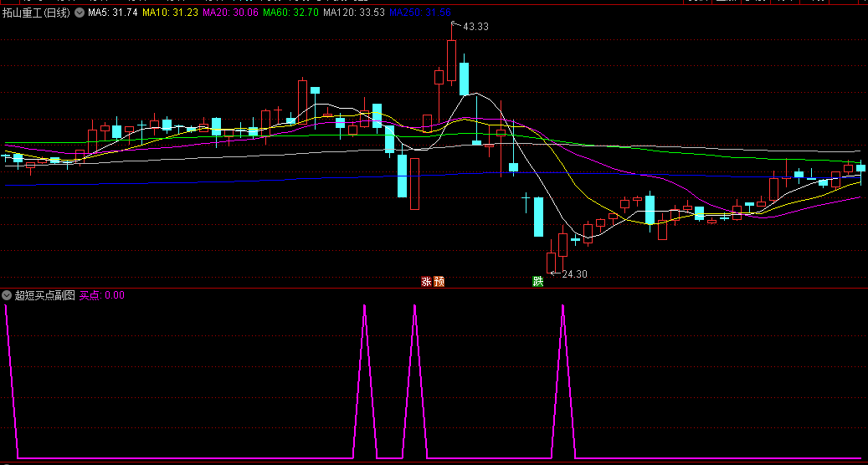Click the 买点: 0.00 value label
The height and width of the screenshot is (465, 868).
pos(102,295)
